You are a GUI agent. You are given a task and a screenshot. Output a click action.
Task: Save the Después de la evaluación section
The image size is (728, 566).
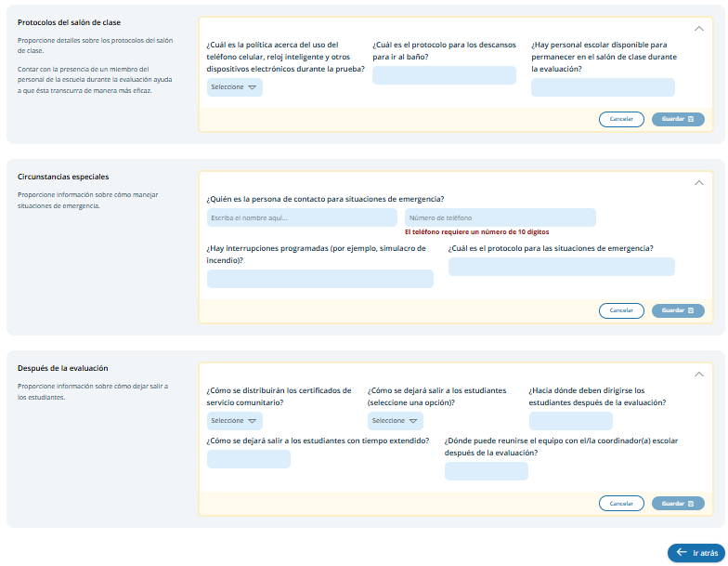point(678,503)
